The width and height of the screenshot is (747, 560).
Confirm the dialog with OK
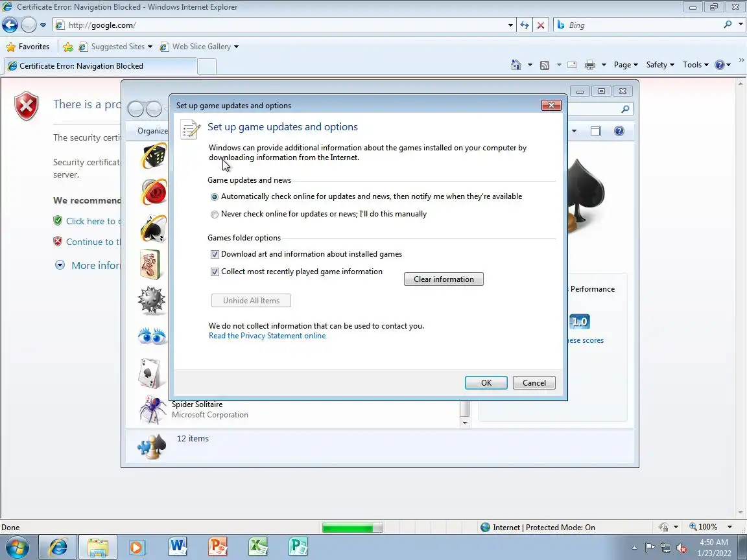click(x=486, y=383)
